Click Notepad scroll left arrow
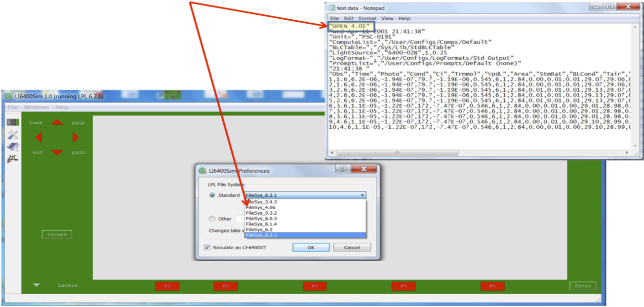This screenshot has height=307, width=644. [x=333, y=153]
